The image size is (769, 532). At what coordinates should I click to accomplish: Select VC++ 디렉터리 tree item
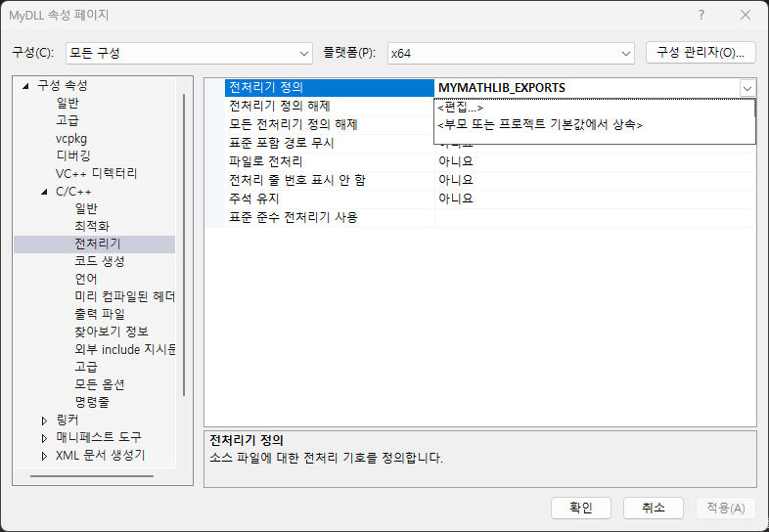pos(96,173)
